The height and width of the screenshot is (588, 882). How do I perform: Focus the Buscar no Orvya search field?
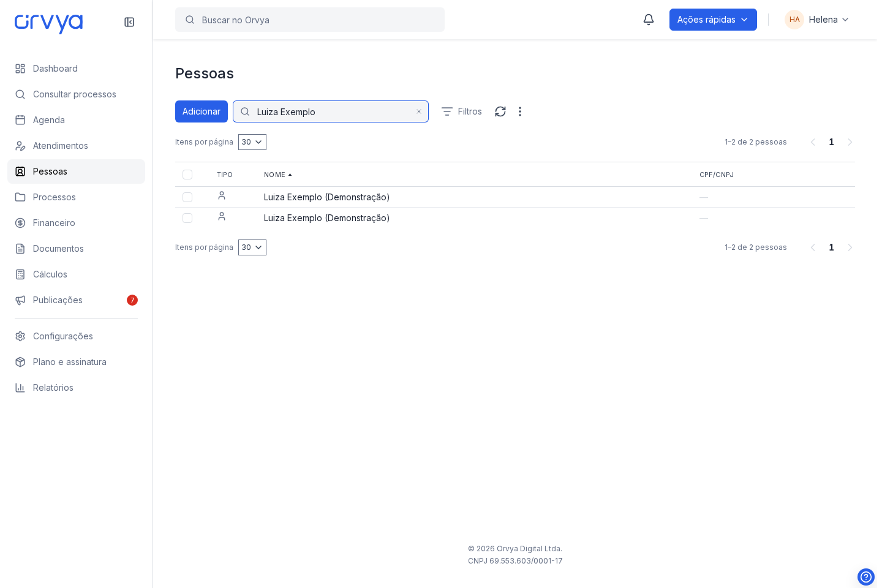(x=310, y=20)
